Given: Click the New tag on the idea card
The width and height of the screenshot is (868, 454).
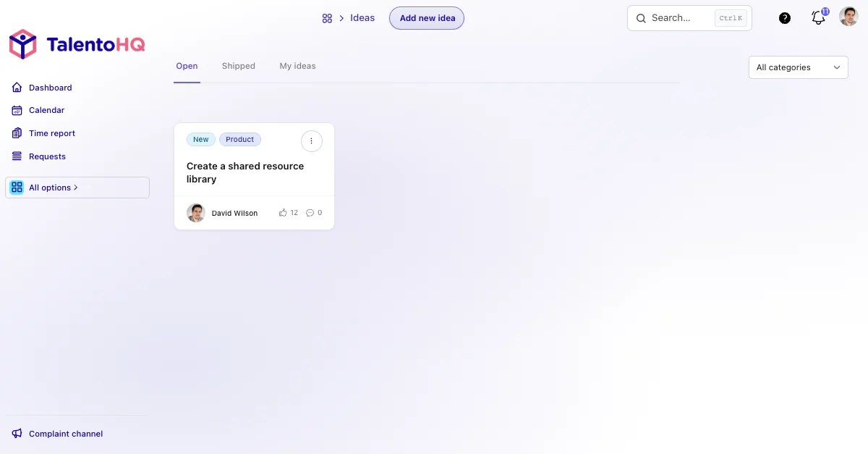Looking at the screenshot, I should click(201, 140).
